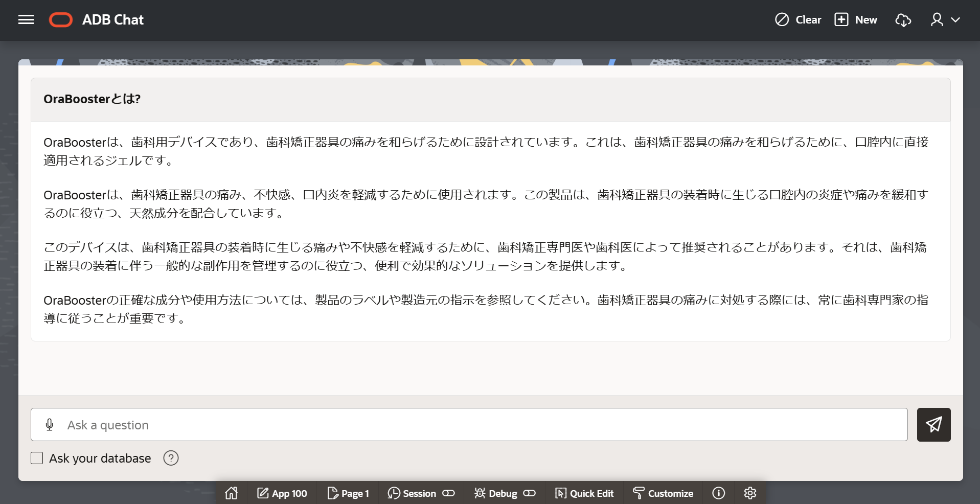Click the paragraph starting このデバイスは
This screenshot has height=504, width=980.
coord(485,257)
